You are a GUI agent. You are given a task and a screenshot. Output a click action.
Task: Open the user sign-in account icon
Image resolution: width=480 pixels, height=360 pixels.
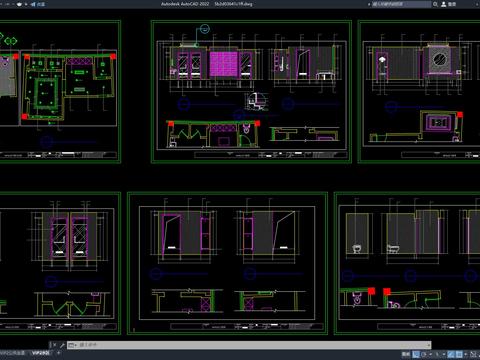click(x=444, y=4)
